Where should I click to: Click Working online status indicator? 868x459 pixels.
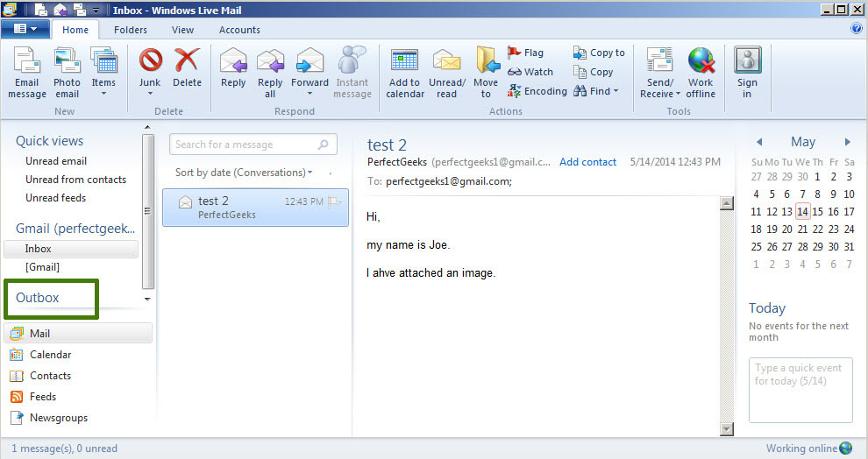(808, 448)
